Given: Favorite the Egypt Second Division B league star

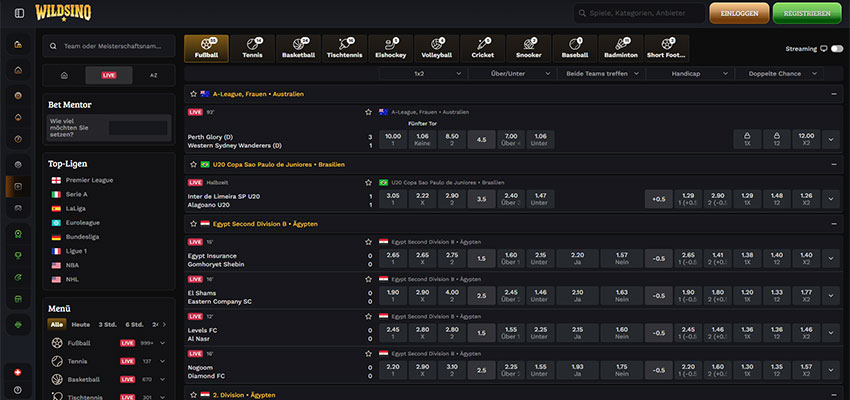Looking at the screenshot, I should (194, 223).
